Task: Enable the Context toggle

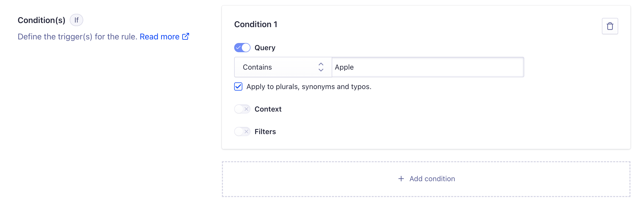Action: [x=242, y=109]
